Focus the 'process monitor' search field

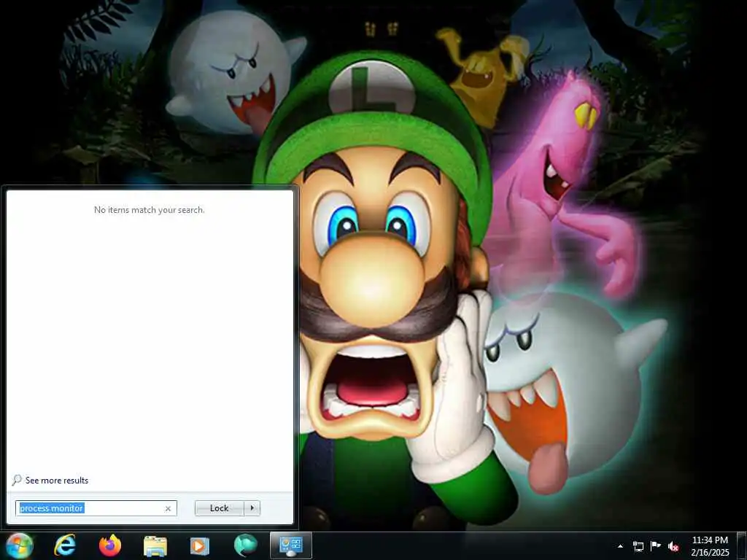pos(96,508)
